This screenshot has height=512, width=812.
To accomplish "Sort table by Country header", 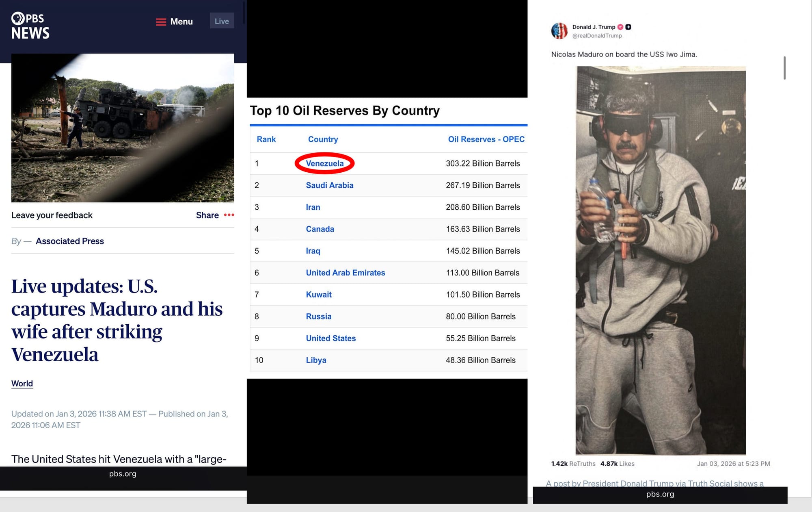I will click(x=323, y=139).
